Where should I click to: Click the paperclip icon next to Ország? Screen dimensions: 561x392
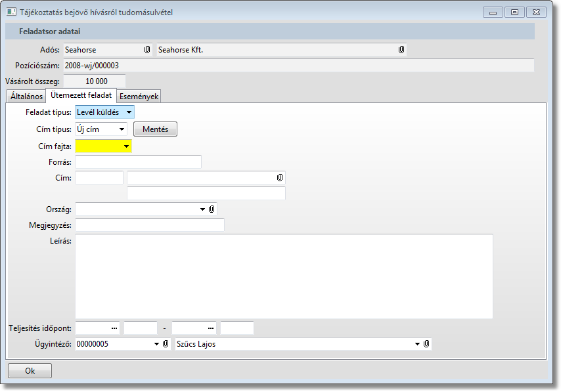click(212, 209)
